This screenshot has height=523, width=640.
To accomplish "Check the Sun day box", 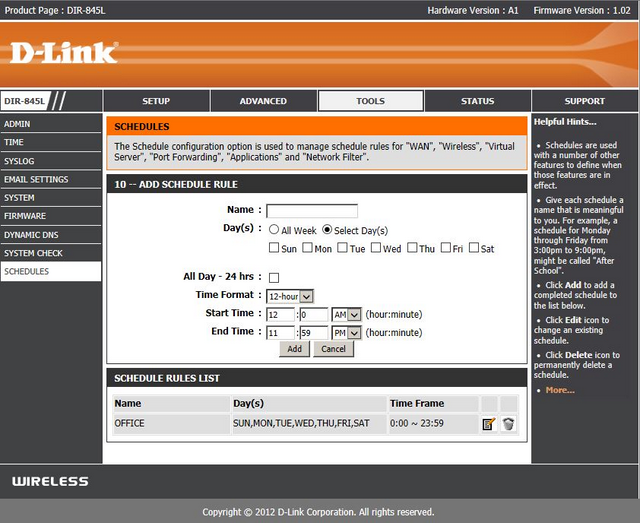I will click(274, 247).
